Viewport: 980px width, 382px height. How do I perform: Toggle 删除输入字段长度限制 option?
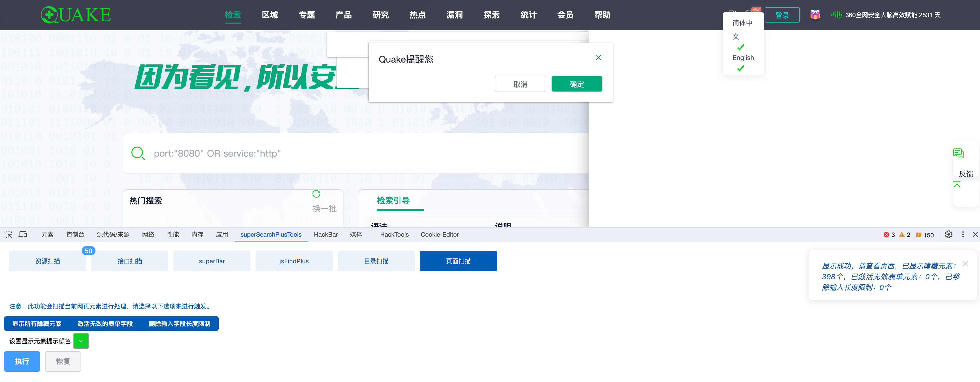point(179,324)
